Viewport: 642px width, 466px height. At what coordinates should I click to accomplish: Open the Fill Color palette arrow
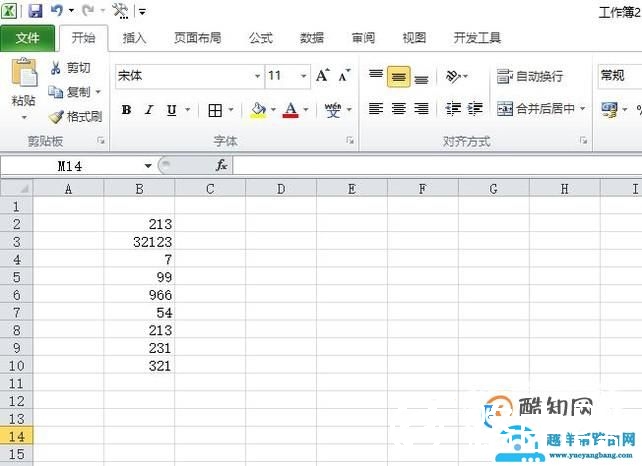[x=273, y=110]
